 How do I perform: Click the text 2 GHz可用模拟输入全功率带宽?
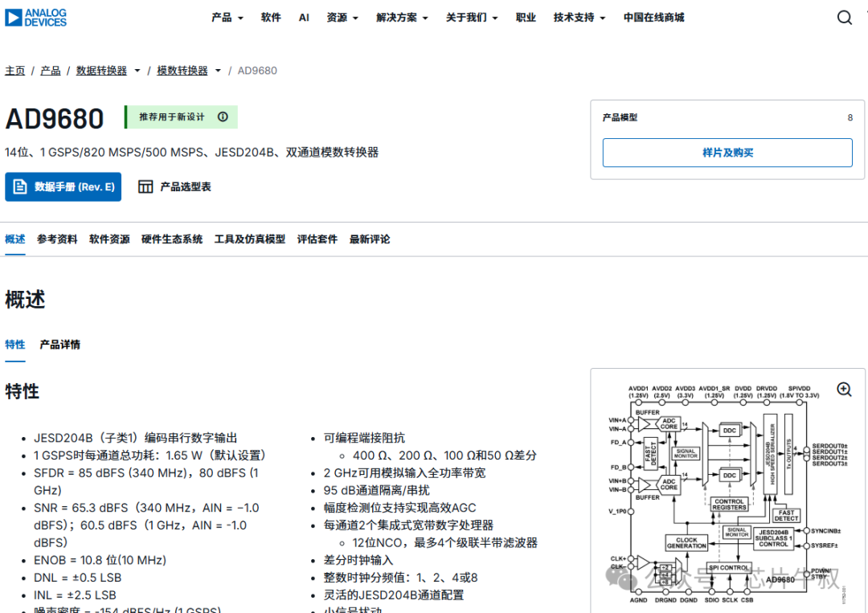(x=404, y=472)
